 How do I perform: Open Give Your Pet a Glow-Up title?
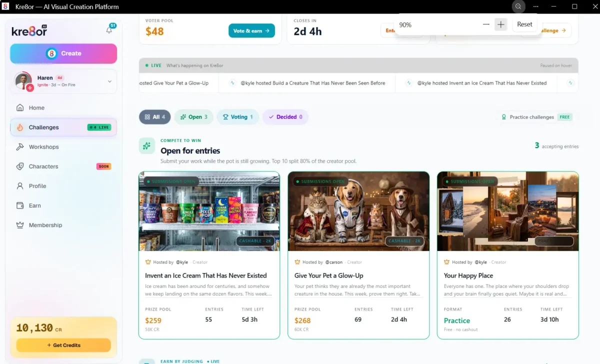pos(329,275)
